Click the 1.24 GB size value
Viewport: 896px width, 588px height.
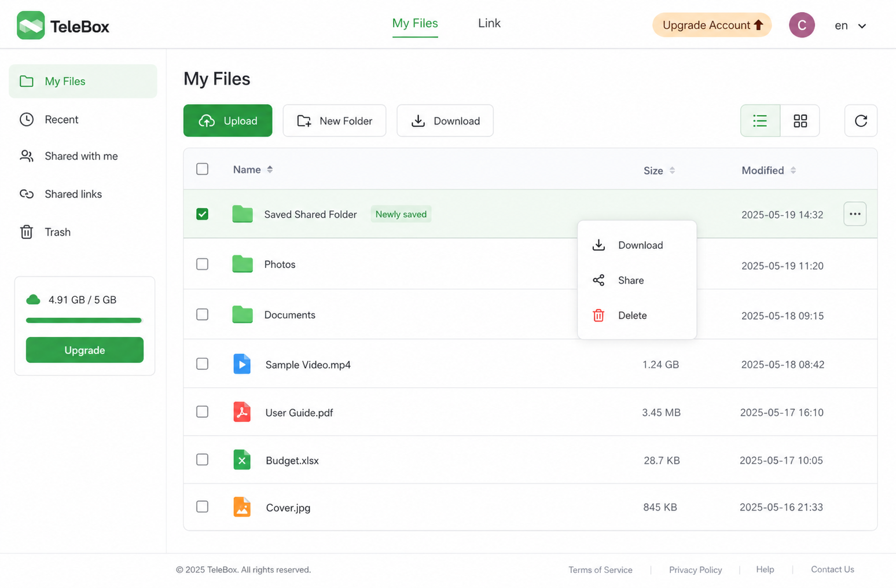[660, 365]
